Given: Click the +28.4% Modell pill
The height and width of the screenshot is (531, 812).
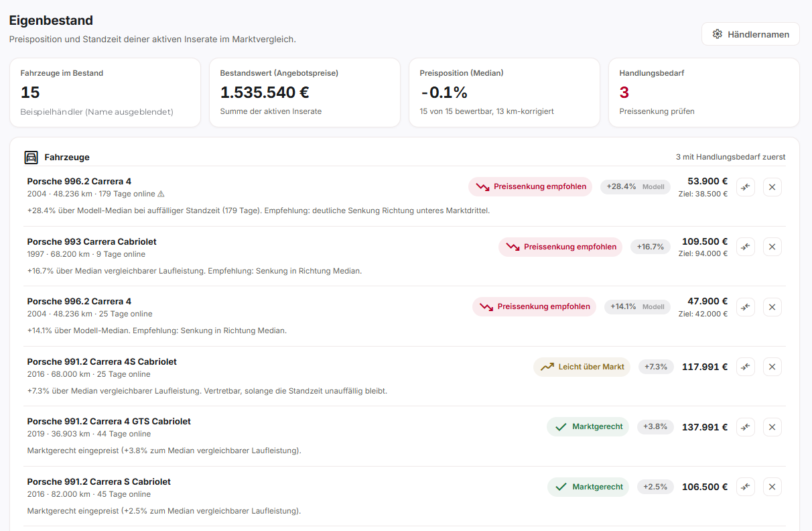Looking at the screenshot, I should 635,186.
